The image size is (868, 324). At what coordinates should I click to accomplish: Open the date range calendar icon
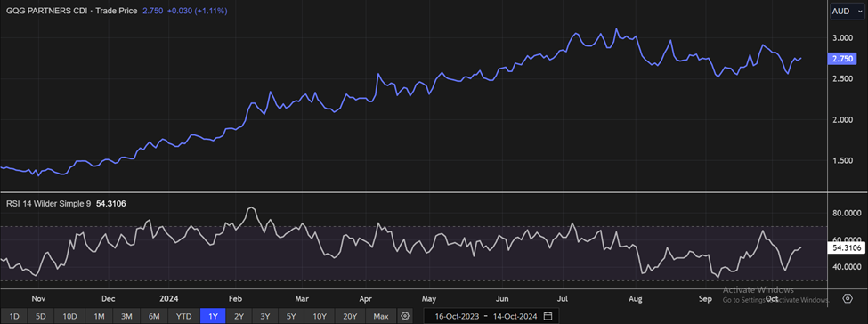click(x=548, y=316)
